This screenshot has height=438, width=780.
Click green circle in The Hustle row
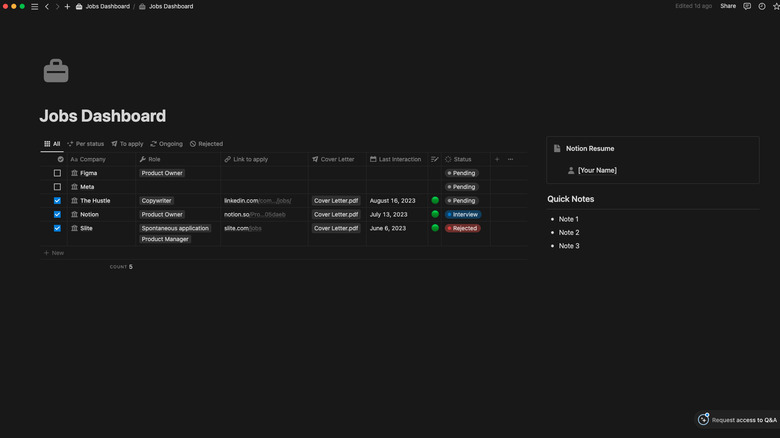pos(435,200)
